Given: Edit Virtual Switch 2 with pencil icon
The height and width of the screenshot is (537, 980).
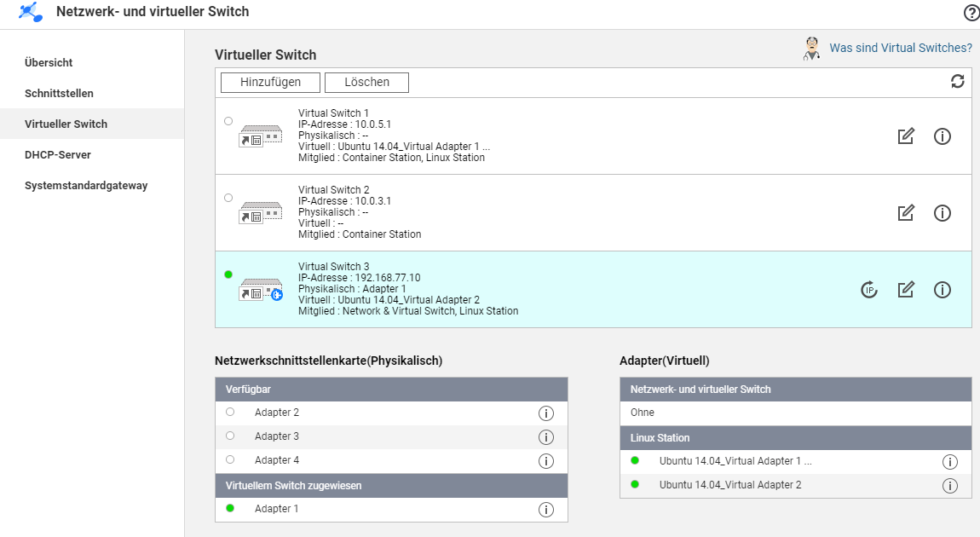Looking at the screenshot, I should pyautogui.click(x=906, y=212).
